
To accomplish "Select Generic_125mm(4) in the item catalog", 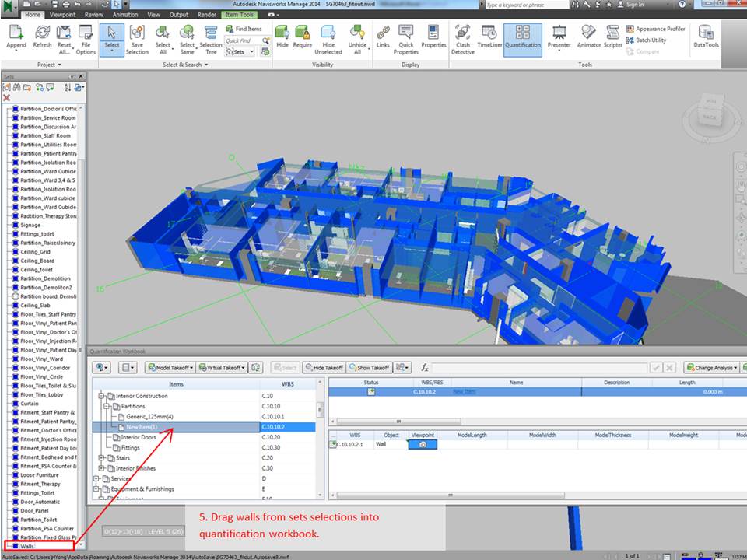I will [149, 417].
